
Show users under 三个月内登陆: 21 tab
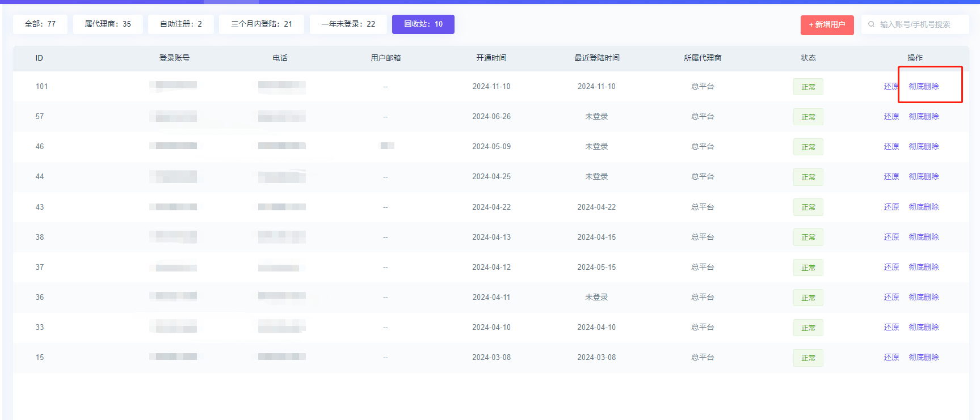262,24
